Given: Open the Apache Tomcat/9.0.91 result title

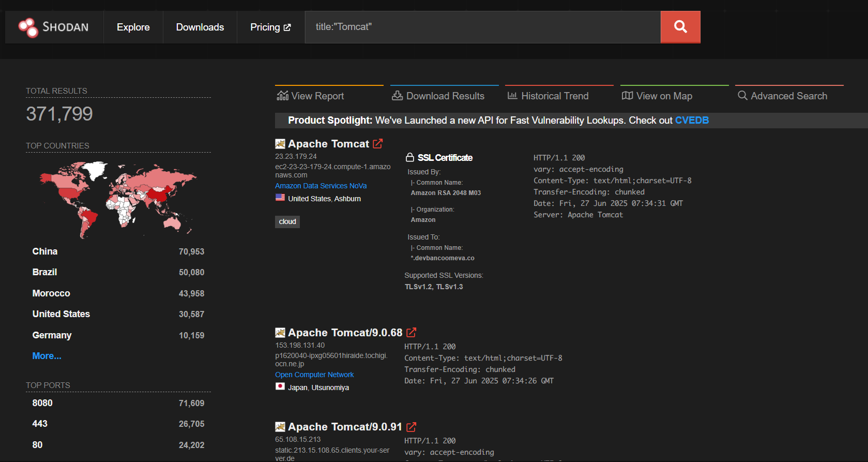Looking at the screenshot, I should point(345,427).
